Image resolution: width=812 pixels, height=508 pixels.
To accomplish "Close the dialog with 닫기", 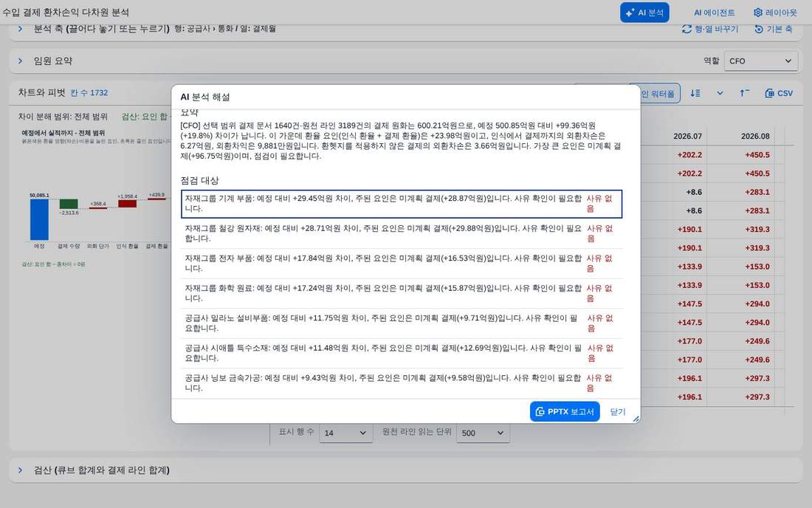I will 617,412.
